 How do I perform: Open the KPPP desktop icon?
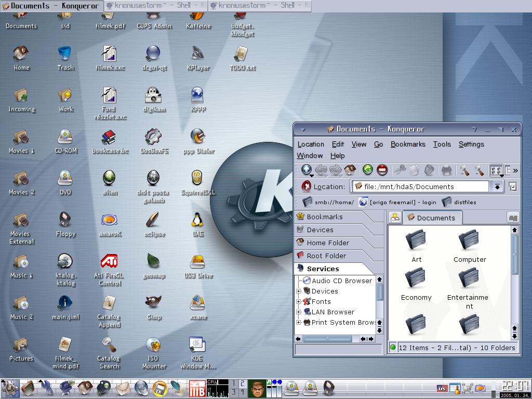tap(198, 100)
